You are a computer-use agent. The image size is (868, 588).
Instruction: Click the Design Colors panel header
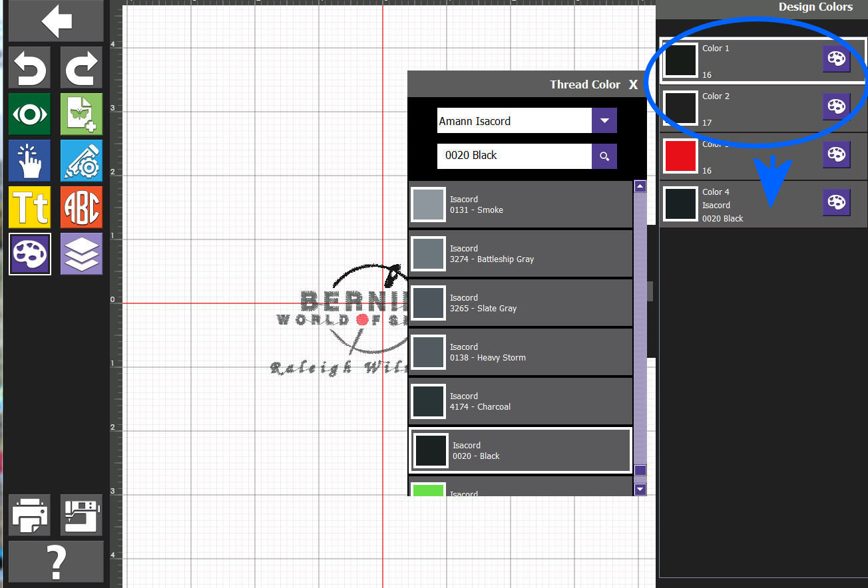pos(761,8)
